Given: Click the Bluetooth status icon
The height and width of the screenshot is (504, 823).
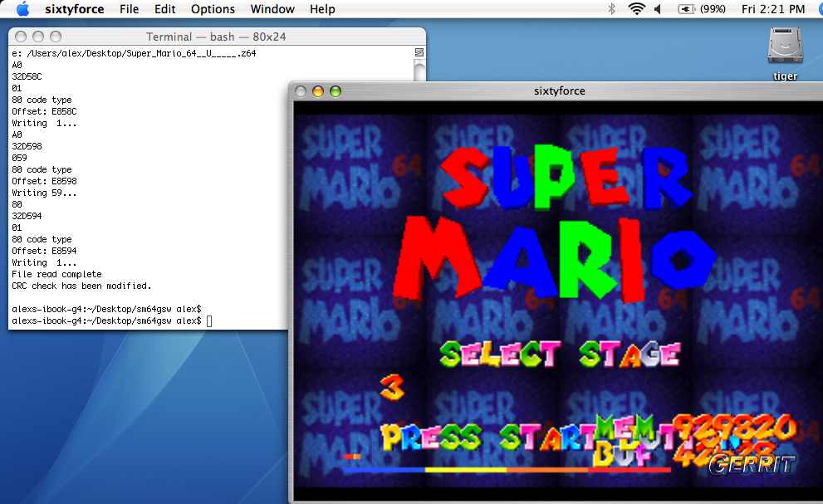Looking at the screenshot, I should 611,9.
